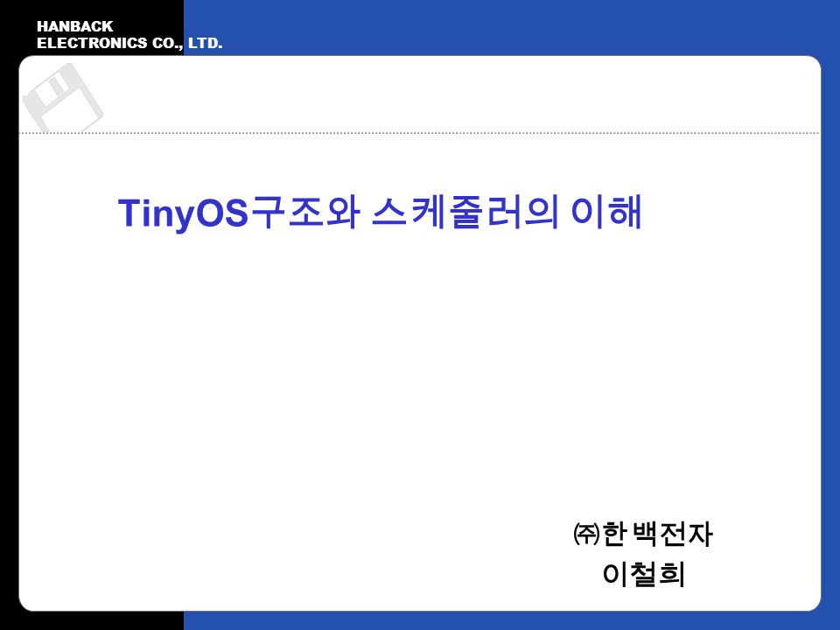
Task: Click the slide title 'TinyOS구조와 스케줄러의 이해'
Action: click(380, 213)
